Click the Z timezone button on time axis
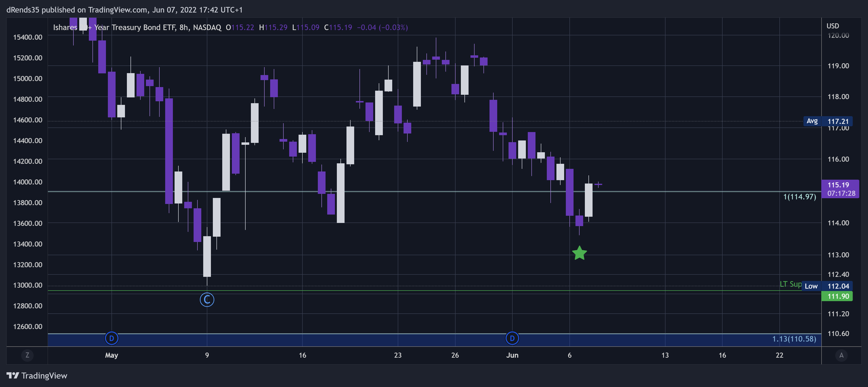The height and width of the screenshot is (387, 868). [27, 355]
